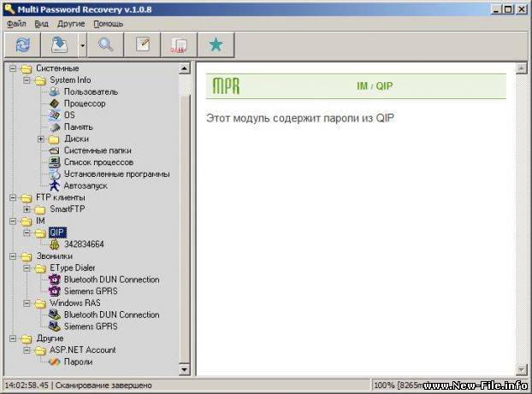The width and height of the screenshot is (532, 394).
Task: Select the EType Dialer label
Action: click(72, 268)
